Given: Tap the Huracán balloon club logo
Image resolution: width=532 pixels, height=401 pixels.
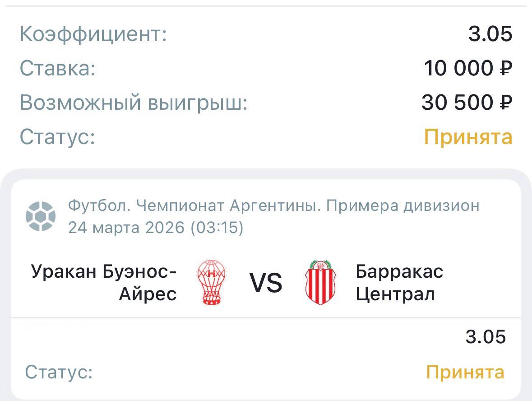Looking at the screenshot, I should coord(212,282).
